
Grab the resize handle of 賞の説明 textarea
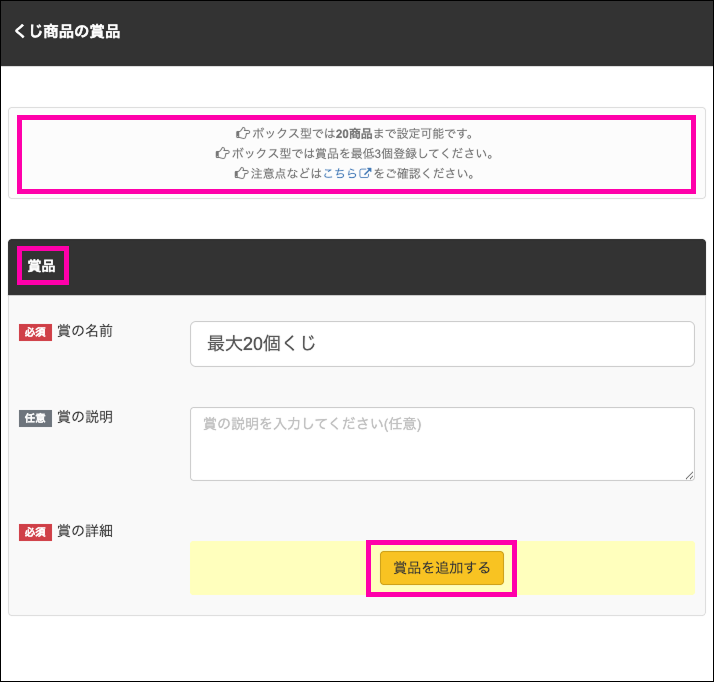(x=689, y=475)
